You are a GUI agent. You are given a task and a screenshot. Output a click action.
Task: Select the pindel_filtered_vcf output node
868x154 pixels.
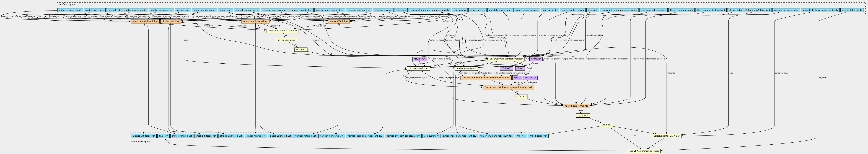point(256,136)
